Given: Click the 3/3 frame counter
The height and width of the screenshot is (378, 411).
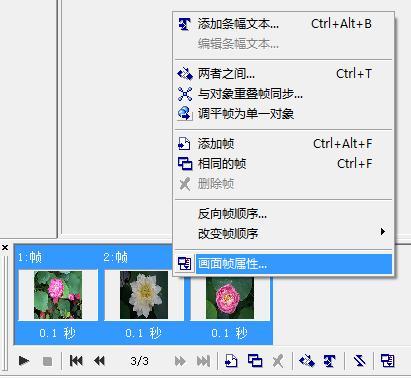Looking at the screenshot, I should (140, 361).
